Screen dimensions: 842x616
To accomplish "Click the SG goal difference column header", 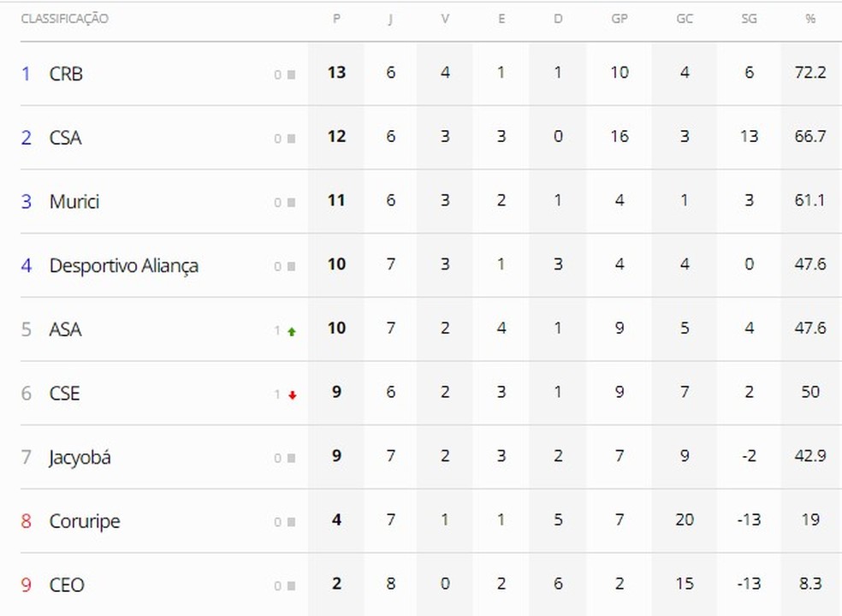I will point(749,19).
